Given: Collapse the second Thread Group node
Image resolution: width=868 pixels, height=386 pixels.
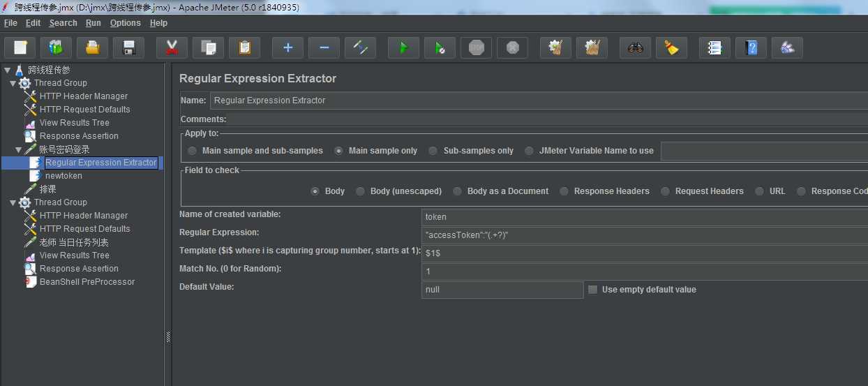Looking at the screenshot, I should coord(13,202).
